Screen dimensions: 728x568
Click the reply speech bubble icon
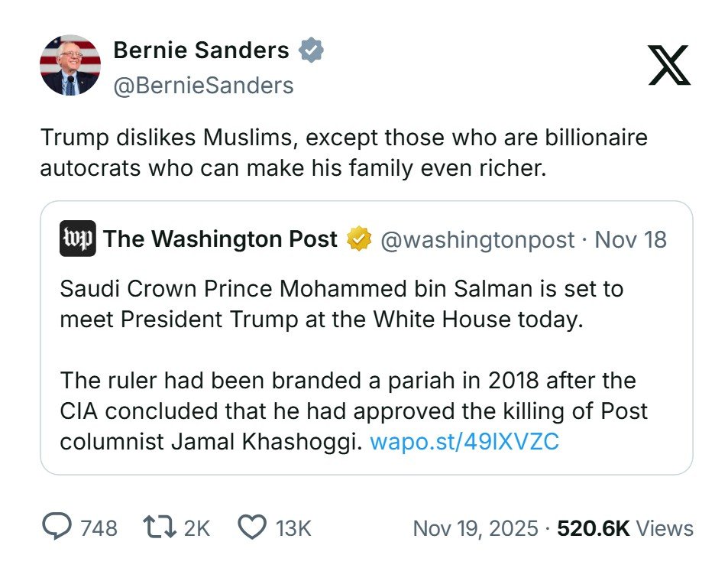[x=56, y=527]
